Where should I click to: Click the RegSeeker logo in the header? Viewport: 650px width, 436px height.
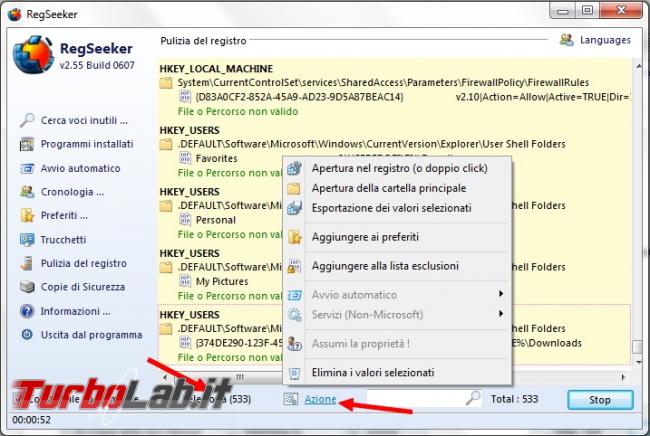(x=33, y=54)
